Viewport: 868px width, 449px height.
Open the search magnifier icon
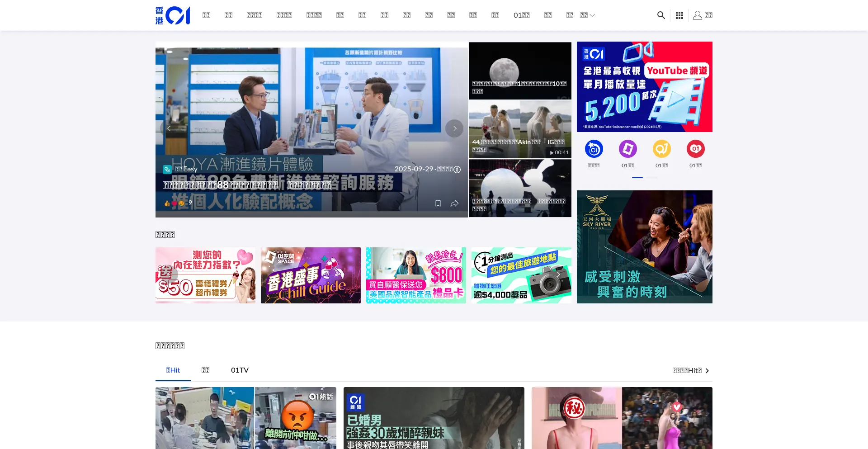click(x=661, y=15)
